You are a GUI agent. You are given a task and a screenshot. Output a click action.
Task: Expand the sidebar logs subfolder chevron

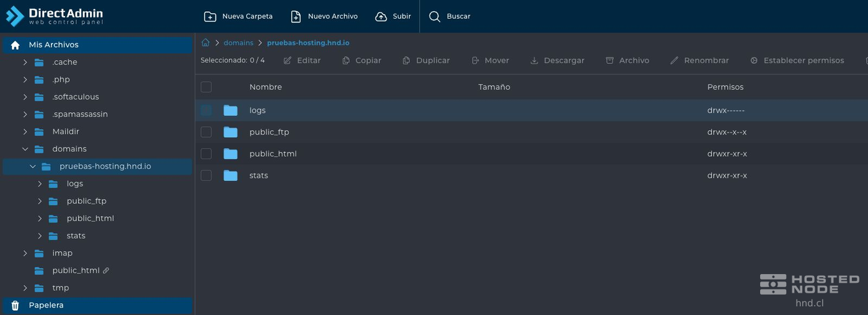(x=40, y=184)
